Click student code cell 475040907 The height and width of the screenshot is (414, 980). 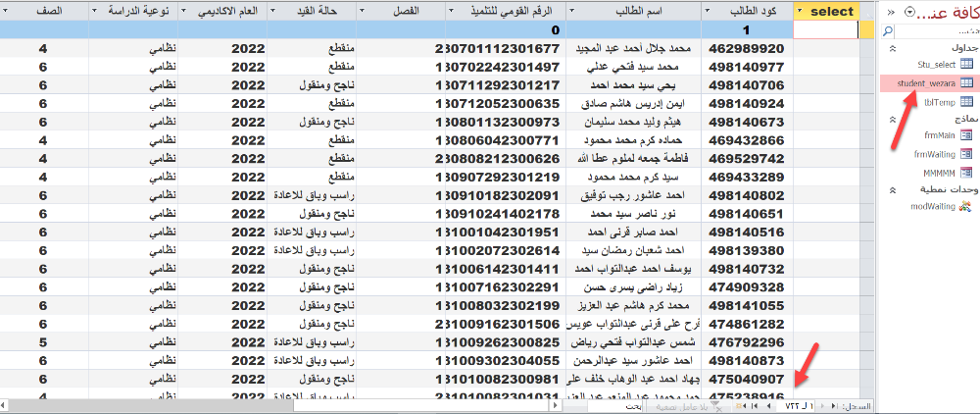(746, 379)
